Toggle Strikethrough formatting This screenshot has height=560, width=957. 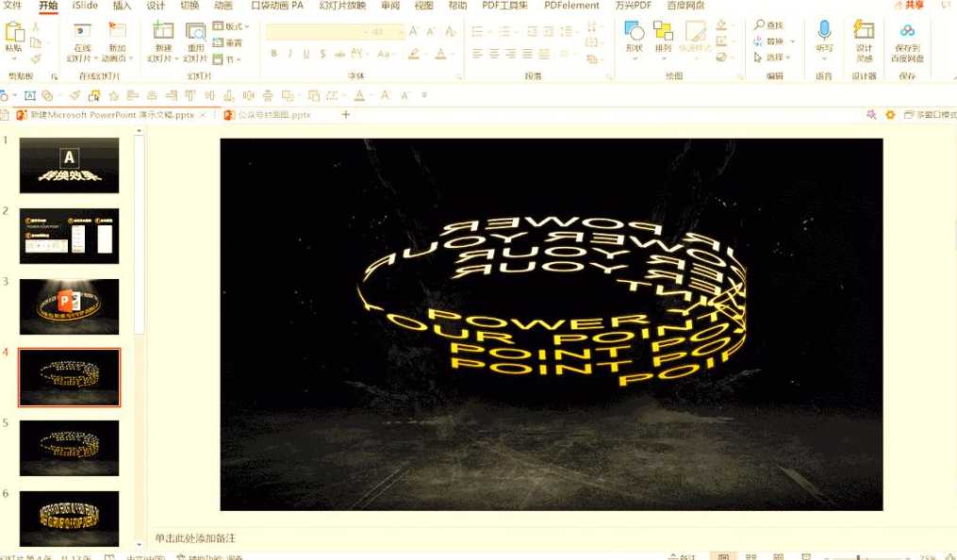coord(339,54)
